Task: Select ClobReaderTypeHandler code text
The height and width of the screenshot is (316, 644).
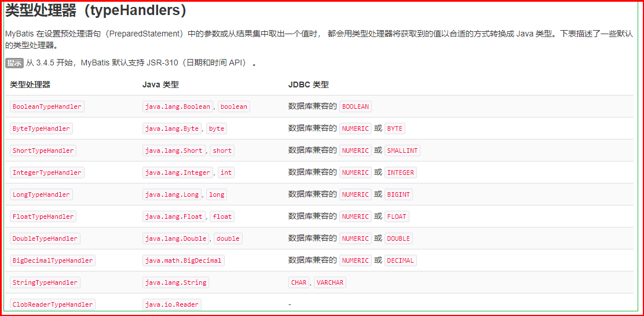Action: pyautogui.click(x=53, y=304)
